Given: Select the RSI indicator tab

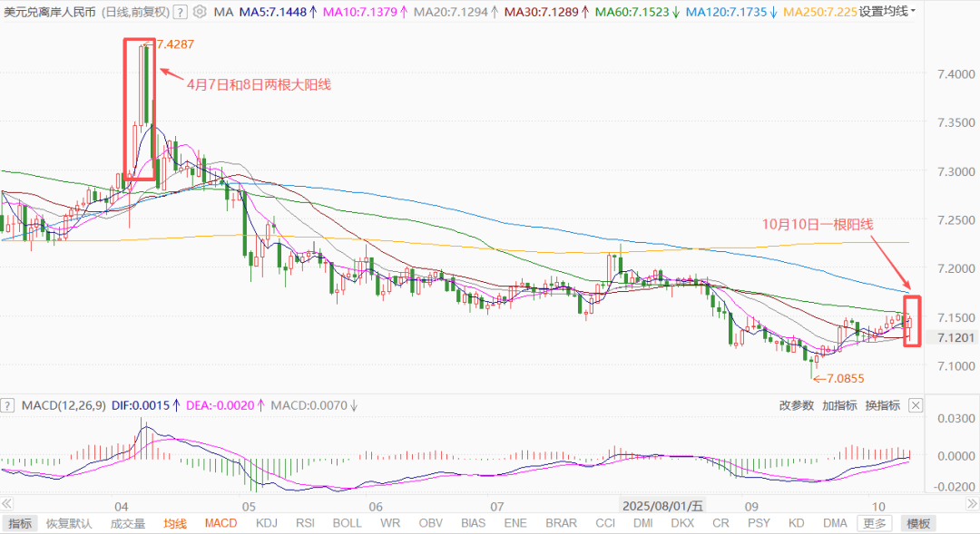Looking at the screenshot, I should click(305, 523).
